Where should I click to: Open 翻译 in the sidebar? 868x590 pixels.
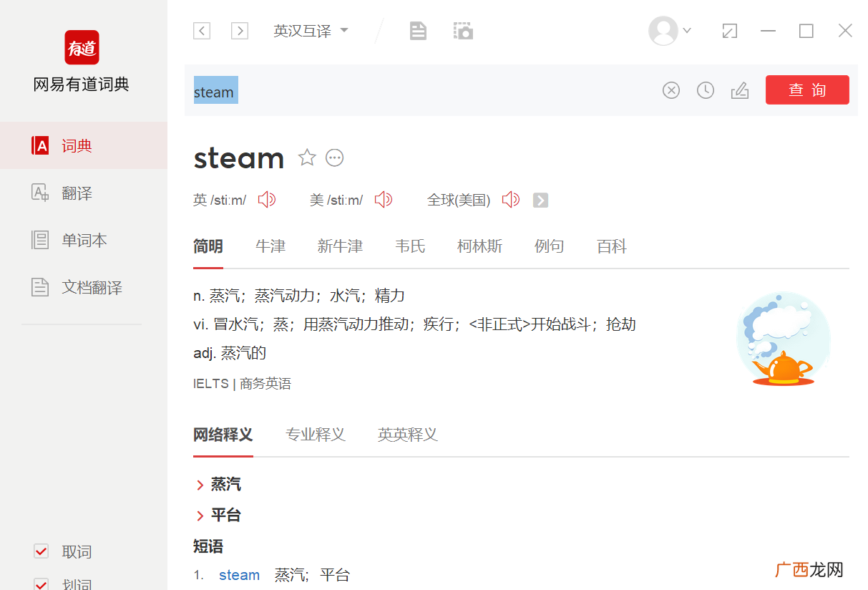coord(84,193)
